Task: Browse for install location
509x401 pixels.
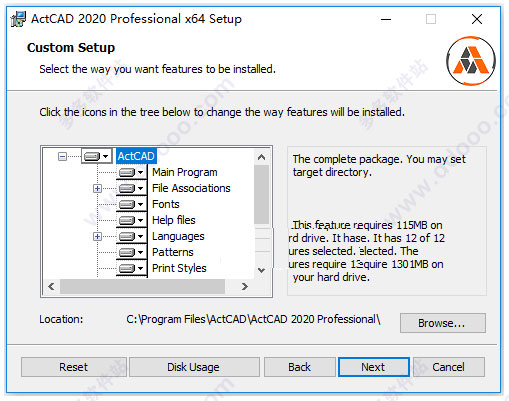Action: 443,323
